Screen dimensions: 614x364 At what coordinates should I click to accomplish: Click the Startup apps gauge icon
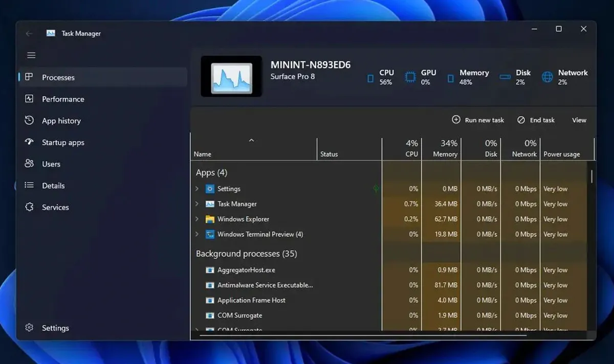29,142
